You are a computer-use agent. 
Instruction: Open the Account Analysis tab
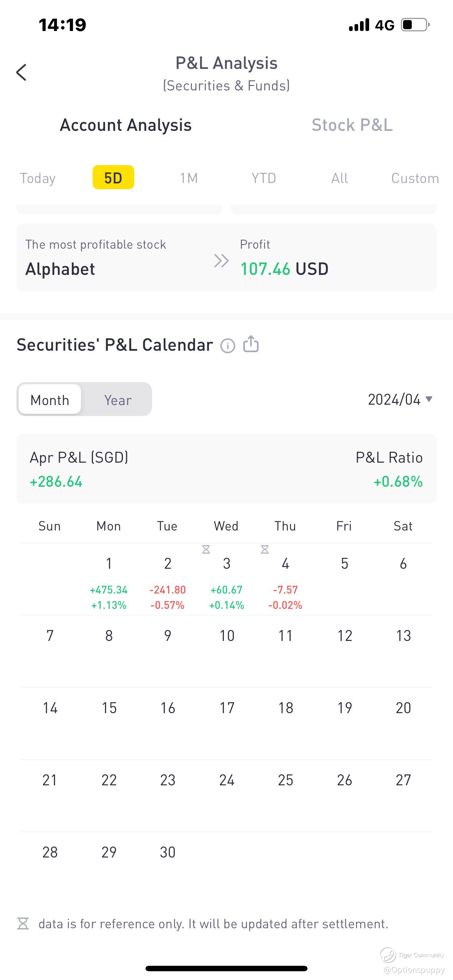point(125,125)
